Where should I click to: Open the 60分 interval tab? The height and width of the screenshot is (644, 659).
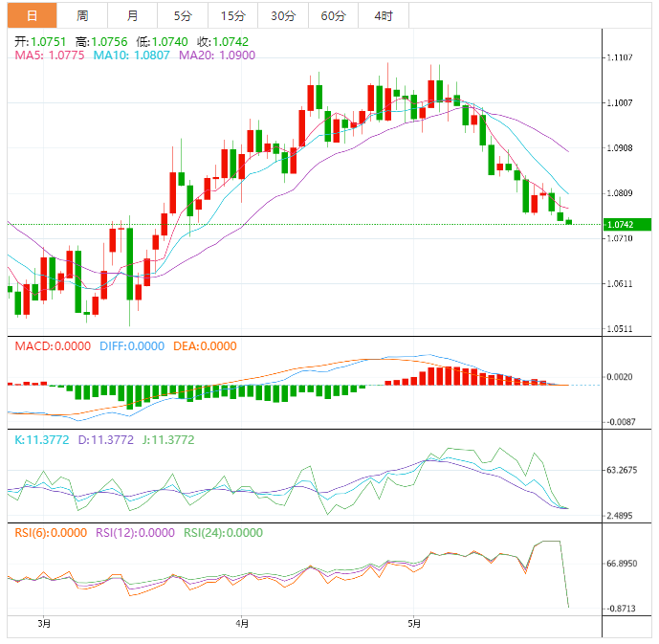coord(334,15)
